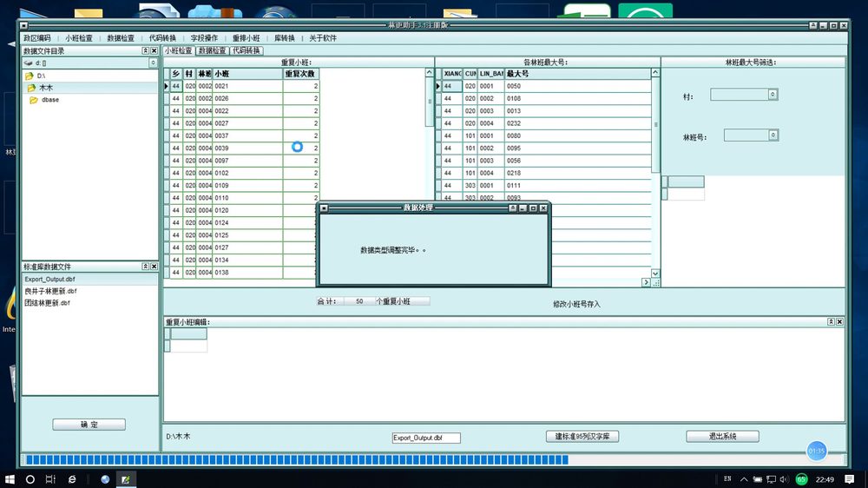The image size is (868, 488).
Task: Open the 数据处理 dialog system menu icon
Action: 324,208
